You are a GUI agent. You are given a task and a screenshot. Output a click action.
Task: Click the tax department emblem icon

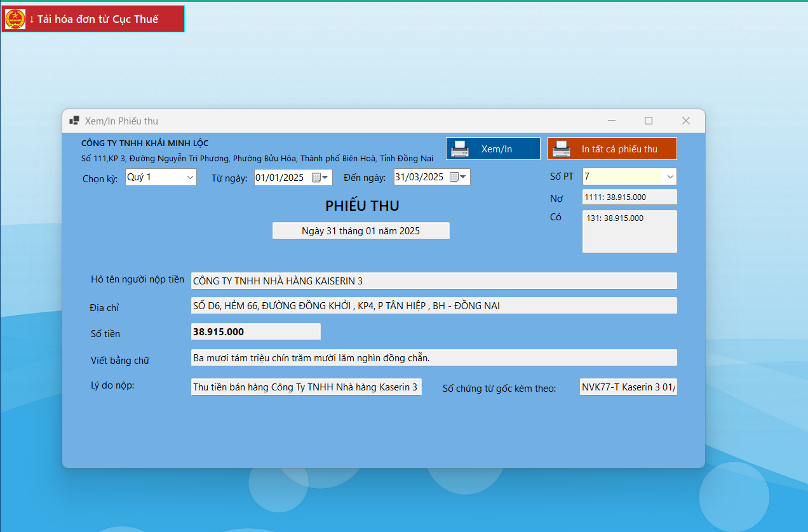(x=15, y=19)
